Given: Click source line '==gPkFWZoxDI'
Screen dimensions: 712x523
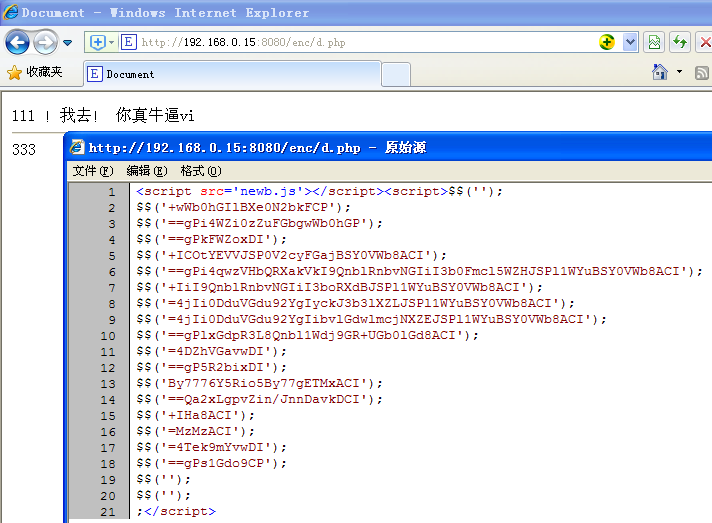Looking at the screenshot, I should 211,239.
